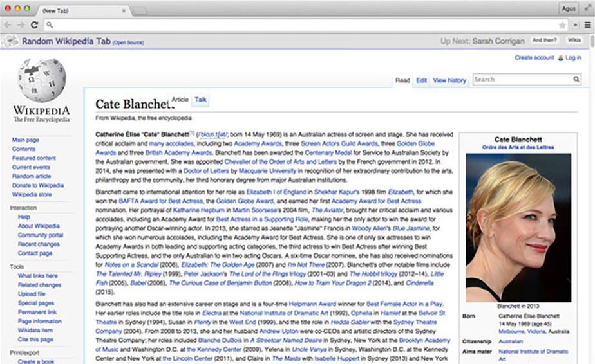The height and width of the screenshot is (364, 595).
Task: Open Page information link
Action: click(x=39, y=321)
